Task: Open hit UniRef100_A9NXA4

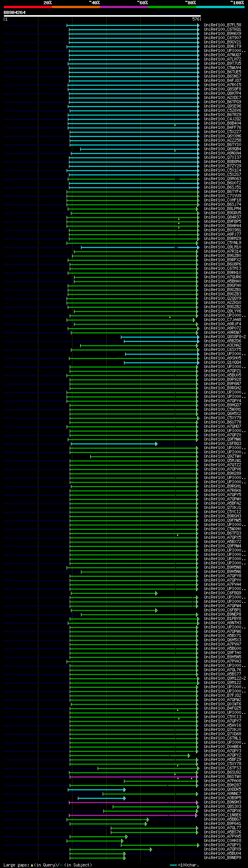Action: coord(222,153)
